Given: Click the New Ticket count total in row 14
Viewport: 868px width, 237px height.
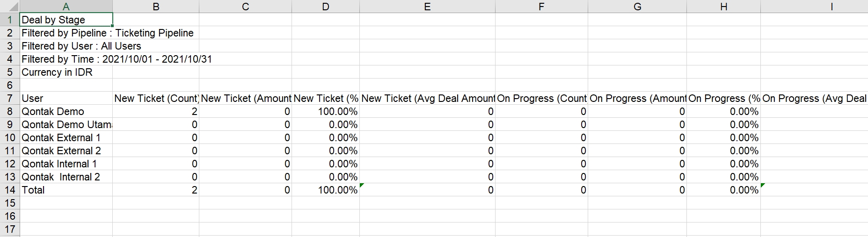Looking at the screenshot, I should (156, 190).
